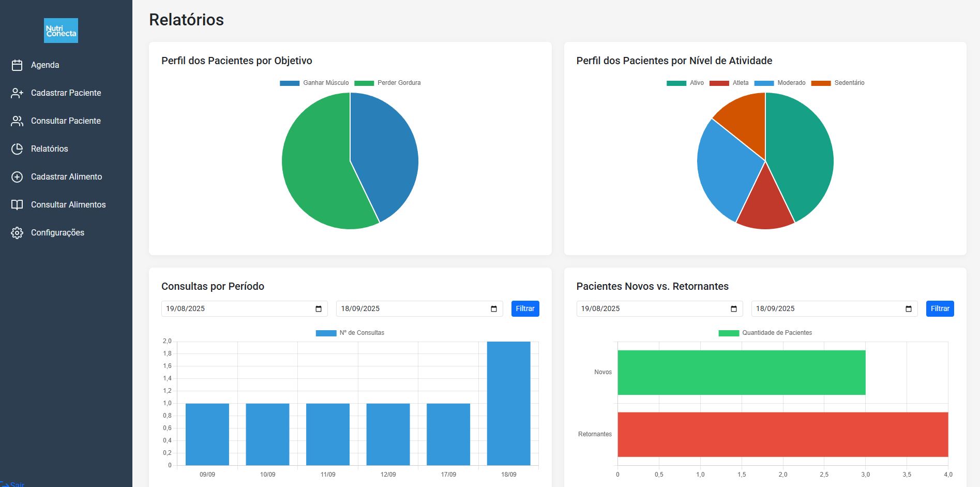Click the Consultar Alimentos book icon
The image size is (980, 487).
tap(17, 205)
